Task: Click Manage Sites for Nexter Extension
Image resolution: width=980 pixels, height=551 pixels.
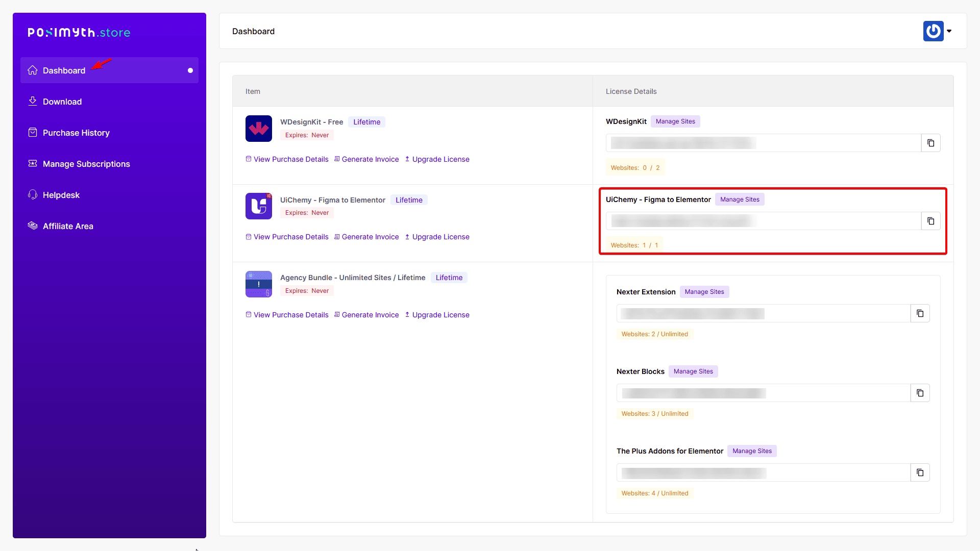Action: coord(704,292)
